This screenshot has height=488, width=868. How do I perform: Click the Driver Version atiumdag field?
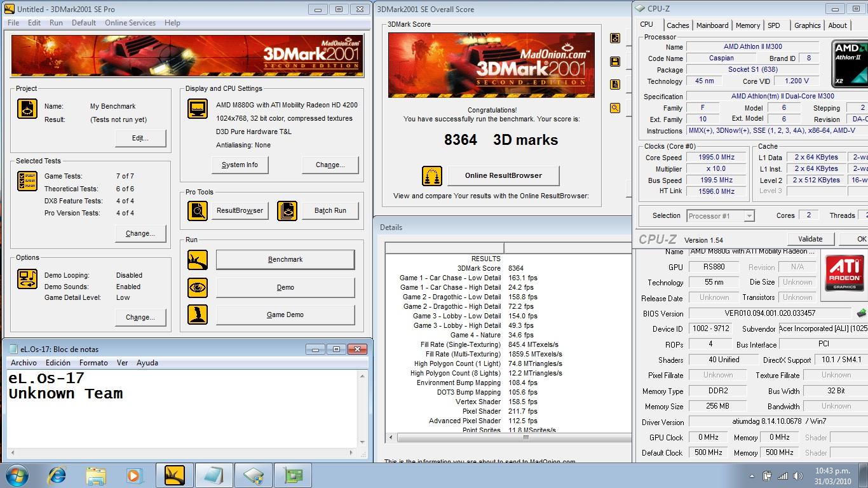click(x=778, y=421)
